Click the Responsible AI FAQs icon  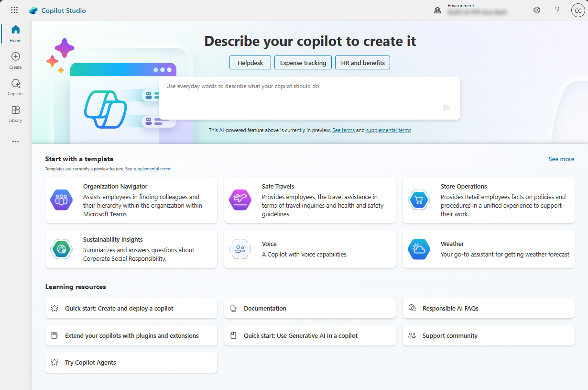(x=412, y=308)
